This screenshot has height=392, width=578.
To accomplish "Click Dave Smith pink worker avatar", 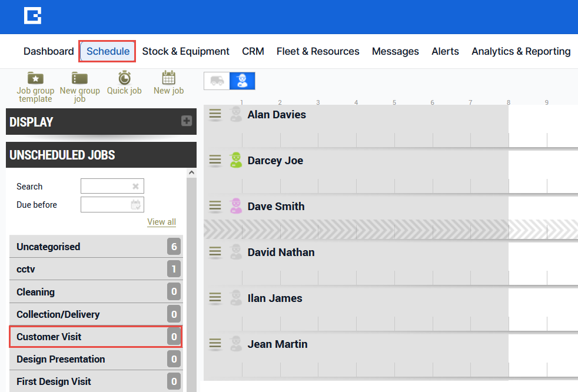I will click(x=236, y=206).
